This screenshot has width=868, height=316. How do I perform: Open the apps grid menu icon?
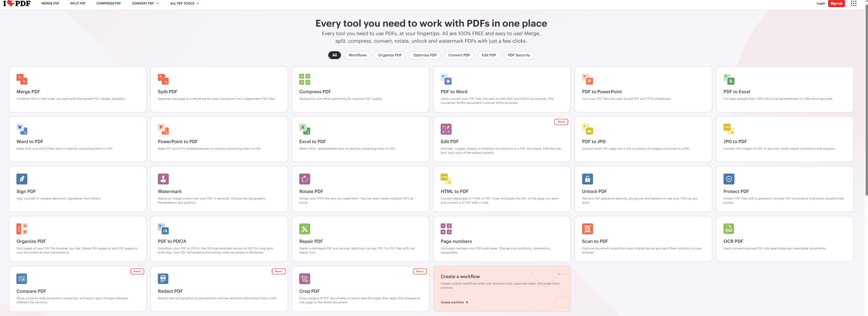[x=854, y=3]
